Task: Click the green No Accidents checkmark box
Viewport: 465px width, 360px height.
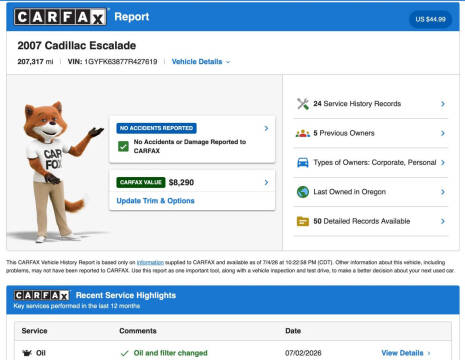Action: 123,146
